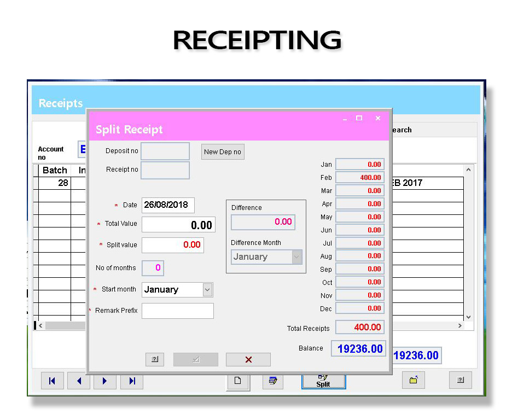Jump to the last record
Image resolution: width=512 pixels, height=420 pixels.
(x=132, y=381)
